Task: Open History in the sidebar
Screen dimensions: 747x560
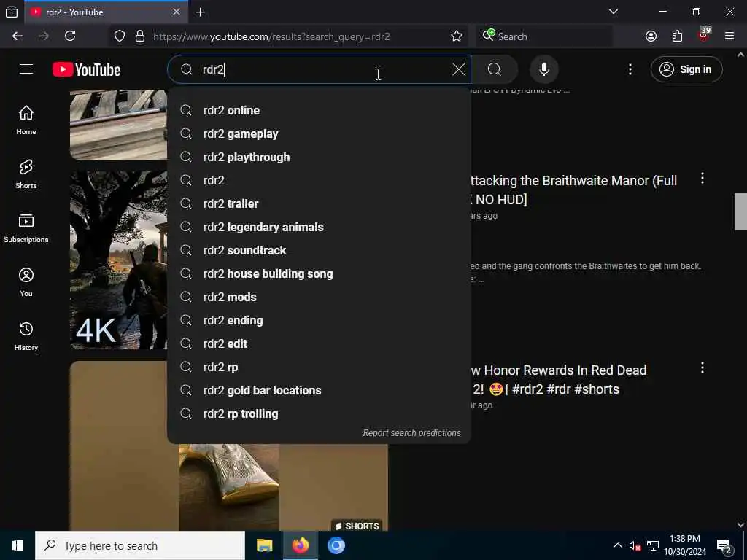Action: tap(26, 335)
